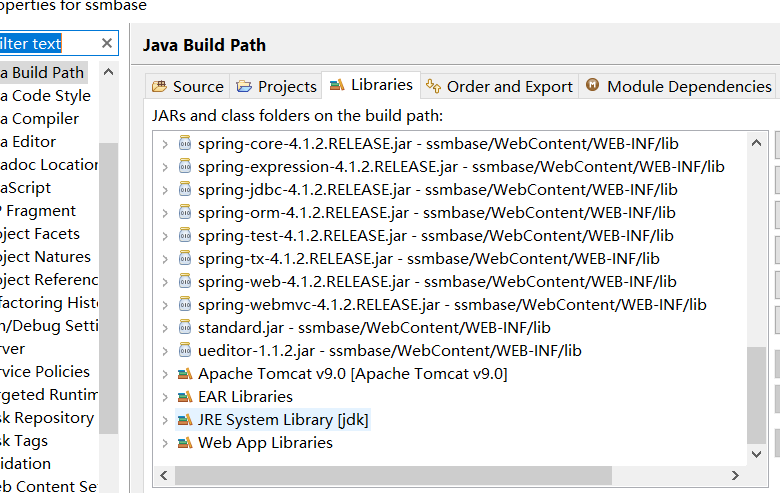Image resolution: width=780 pixels, height=493 pixels.
Task: Click the standard.jar file icon
Action: (x=184, y=328)
